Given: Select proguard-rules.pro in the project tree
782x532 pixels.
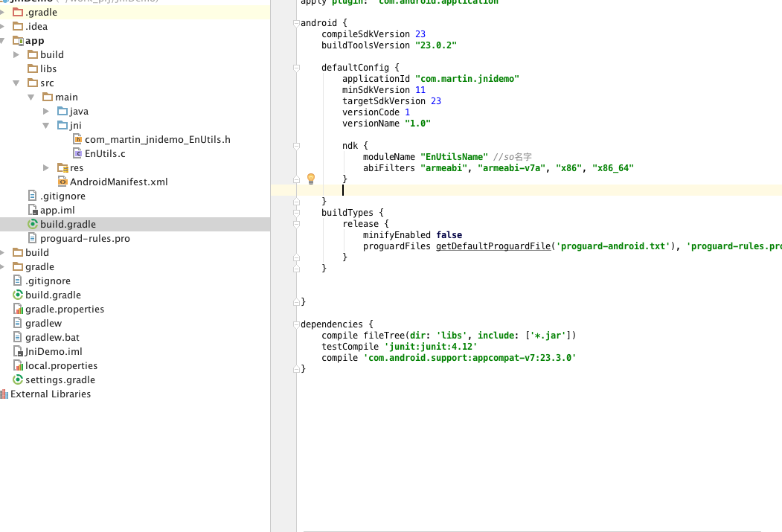Looking at the screenshot, I should [84, 238].
